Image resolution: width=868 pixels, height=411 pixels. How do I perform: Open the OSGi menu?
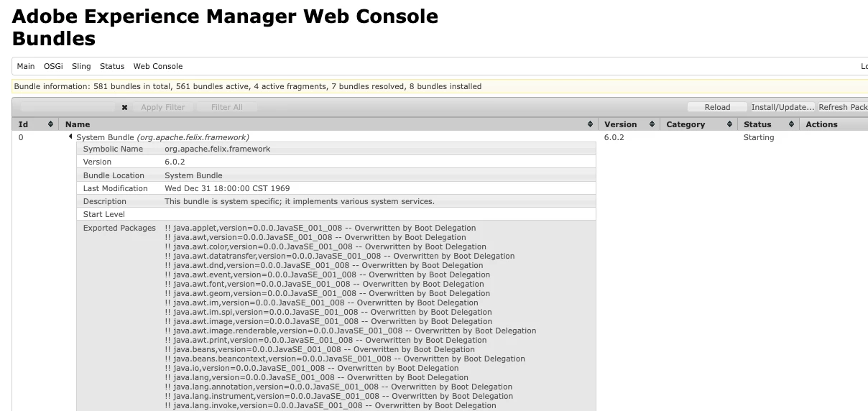click(x=53, y=66)
